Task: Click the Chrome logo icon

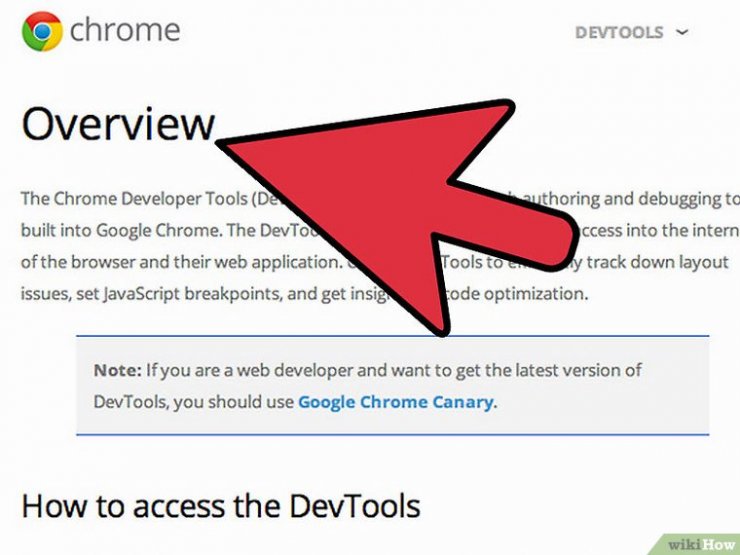Action: tap(42, 31)
